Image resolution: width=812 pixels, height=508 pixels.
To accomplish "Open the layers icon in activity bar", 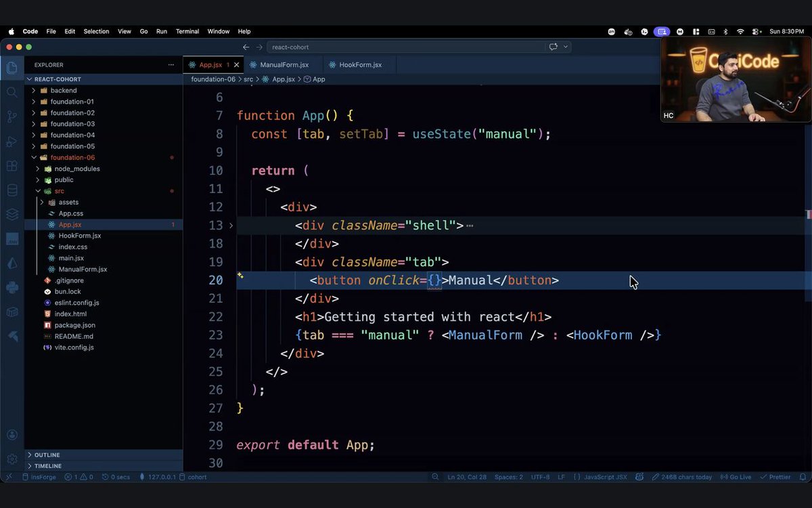I will point(12,214).
